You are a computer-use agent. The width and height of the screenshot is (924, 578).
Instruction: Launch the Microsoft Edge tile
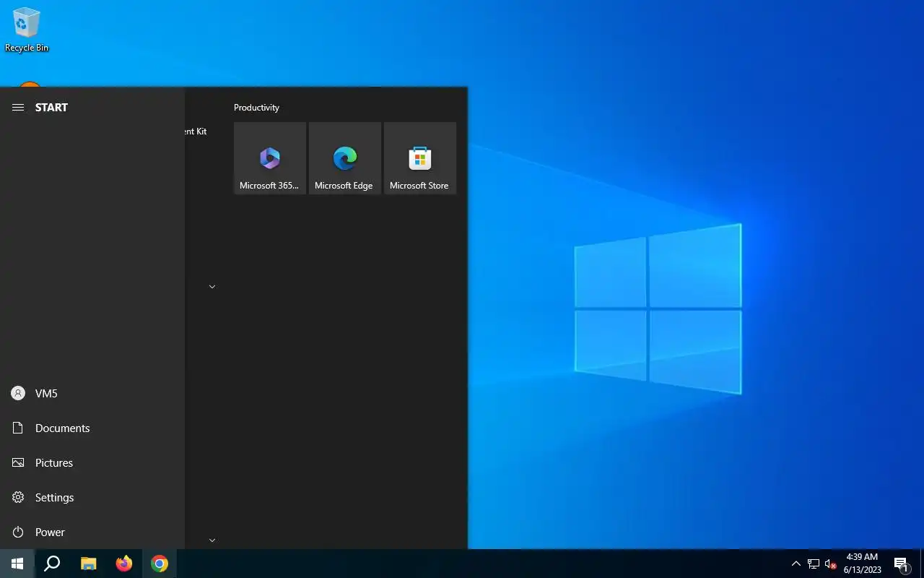click(345, 158)
